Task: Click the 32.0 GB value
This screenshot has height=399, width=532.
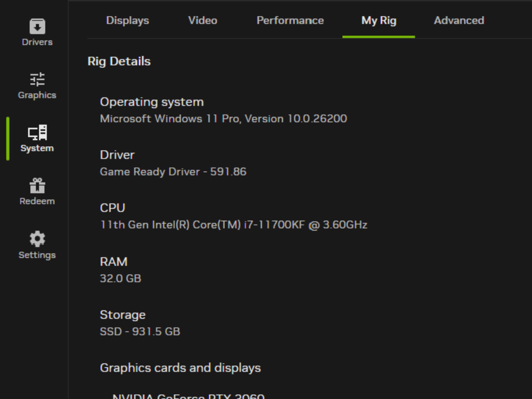Action: coord(121,279)
